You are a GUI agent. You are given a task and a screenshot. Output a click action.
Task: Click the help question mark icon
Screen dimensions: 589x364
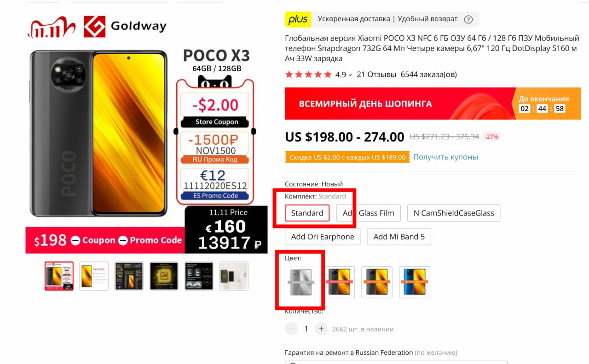(468, 19)
